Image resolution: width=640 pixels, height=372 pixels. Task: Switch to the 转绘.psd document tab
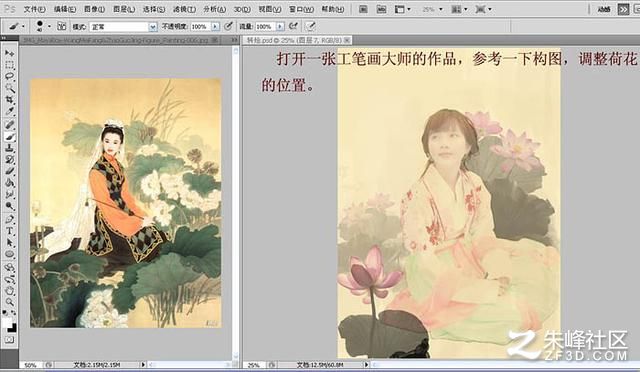pos(297,40)
